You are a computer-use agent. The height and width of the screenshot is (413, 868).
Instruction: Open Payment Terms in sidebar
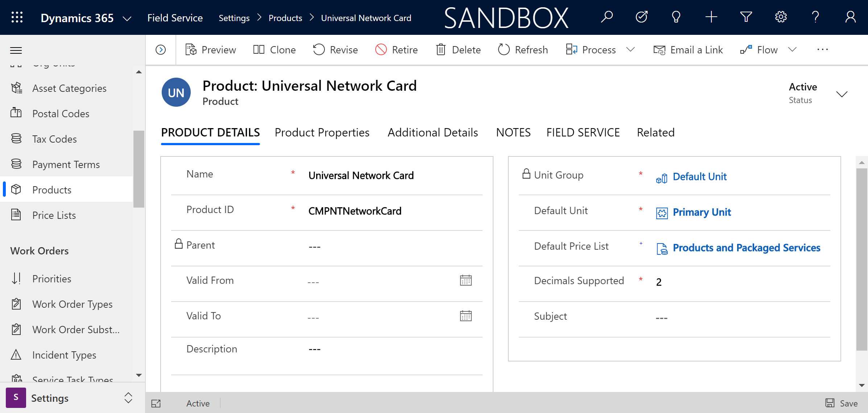coord(67,164)
